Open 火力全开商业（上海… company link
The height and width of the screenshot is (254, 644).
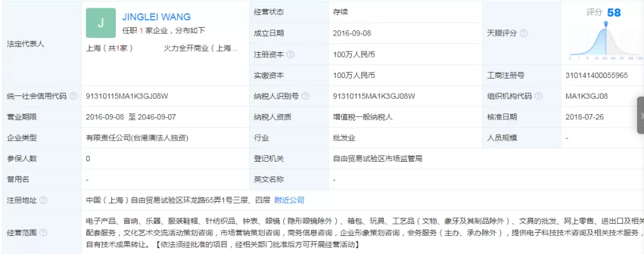click(201, 48)
